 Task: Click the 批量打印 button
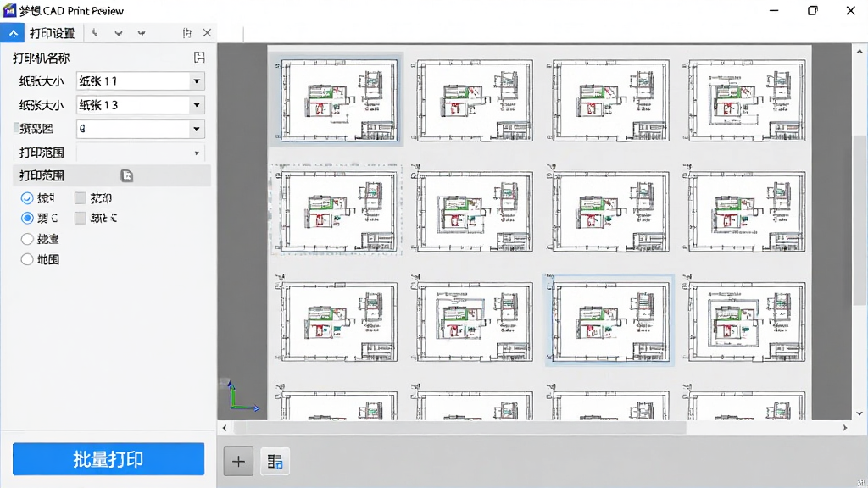pyautogui.click(x=108, y=458)
